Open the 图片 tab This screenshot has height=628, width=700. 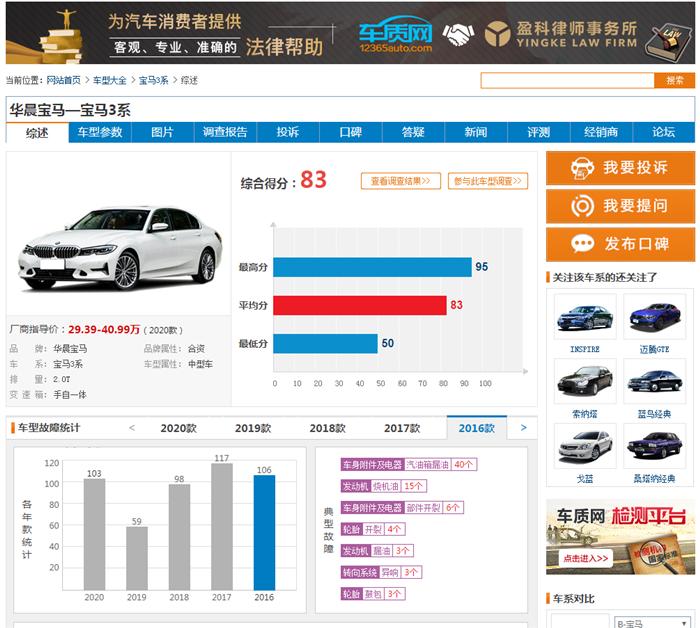click(162, 132)
